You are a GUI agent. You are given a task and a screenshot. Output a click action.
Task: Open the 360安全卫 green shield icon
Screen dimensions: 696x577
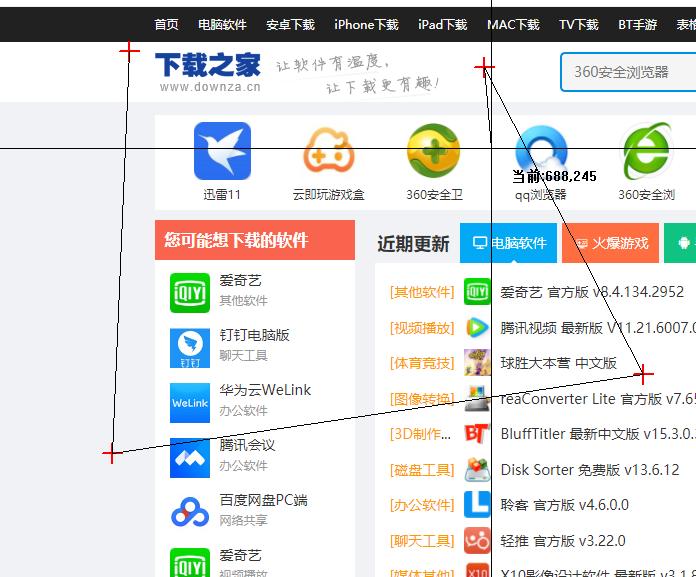[x=433, y=151]
